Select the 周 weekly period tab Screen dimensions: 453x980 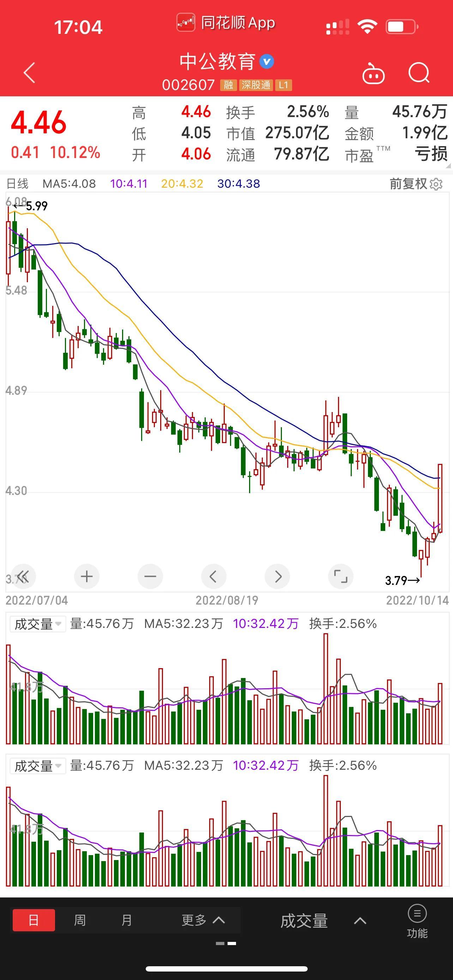pyautogui.click(x=79, y=920)
